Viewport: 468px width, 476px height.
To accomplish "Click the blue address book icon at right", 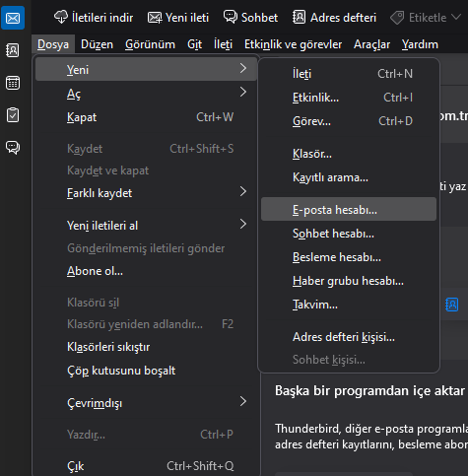I will [452, 305].
